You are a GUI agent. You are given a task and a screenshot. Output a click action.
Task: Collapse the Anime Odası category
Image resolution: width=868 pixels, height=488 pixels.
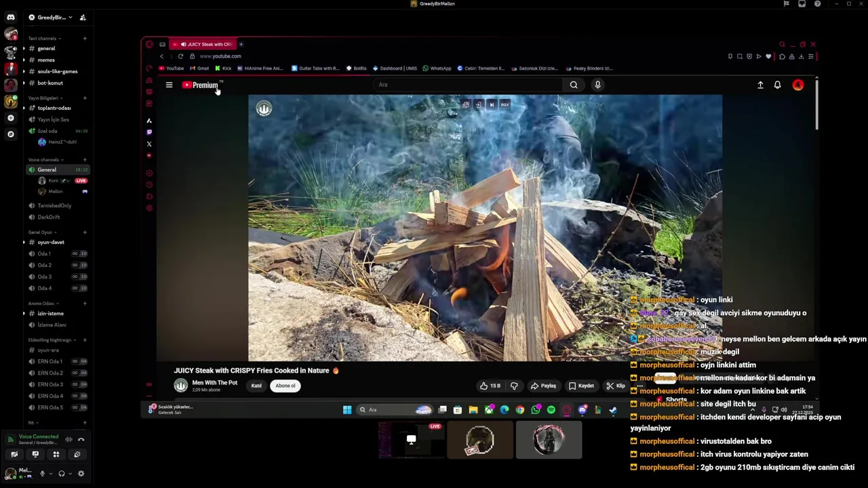point(43,303)
